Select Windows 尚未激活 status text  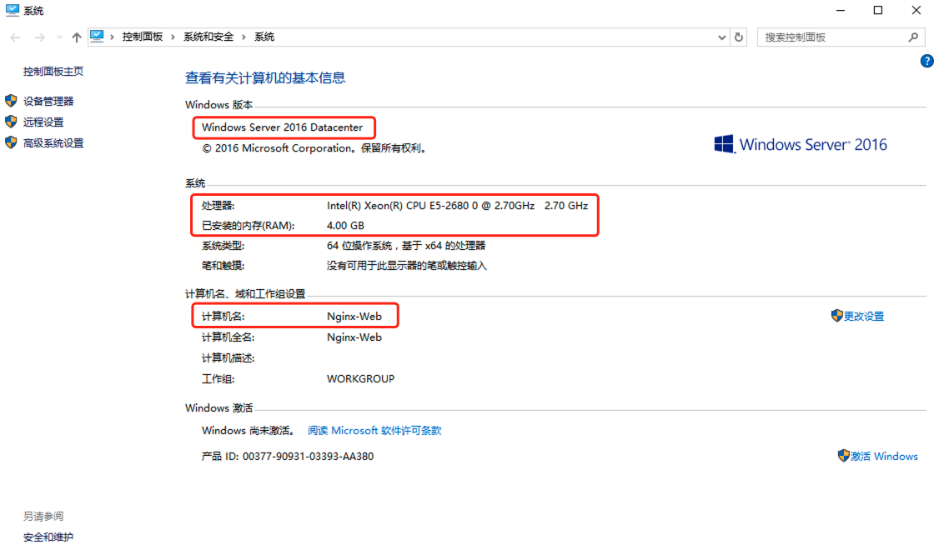(x=247, y=430)
